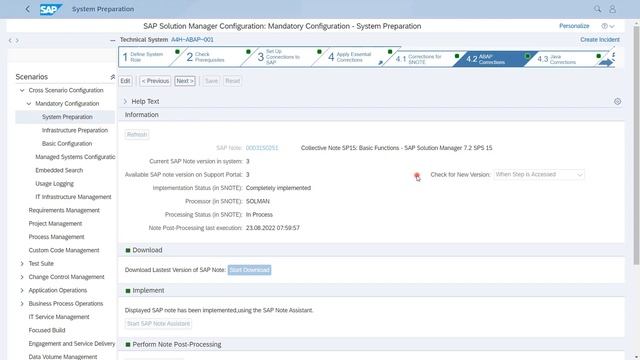Expand the Help Text section
Viewport: 640px width, 360px height.
125,101
